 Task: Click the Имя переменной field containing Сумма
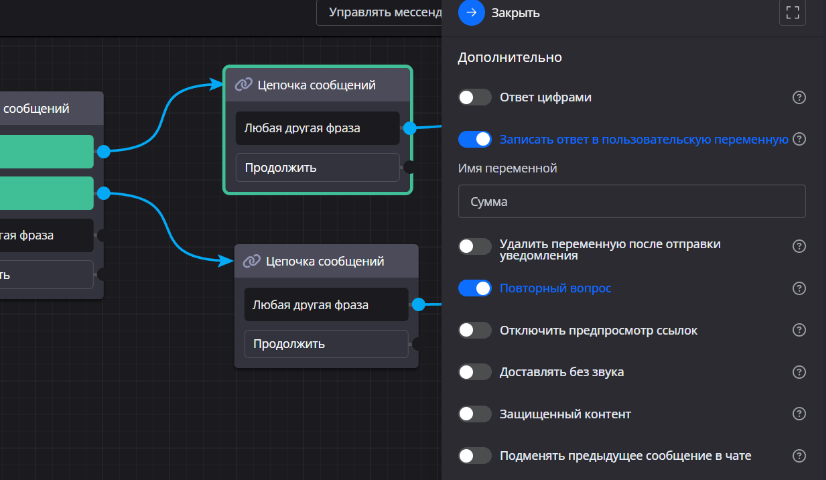coord(631,201)
